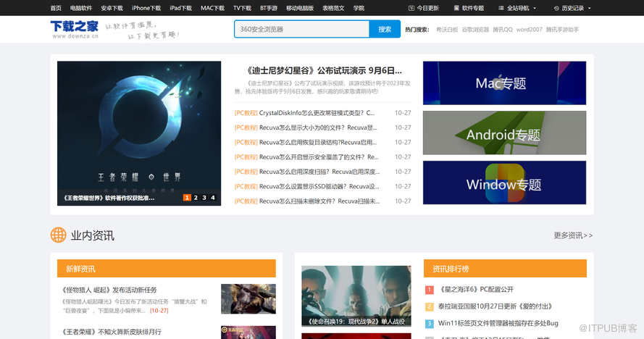
Task: Open the 表格范文 nav item
Action: coord(333,8)
